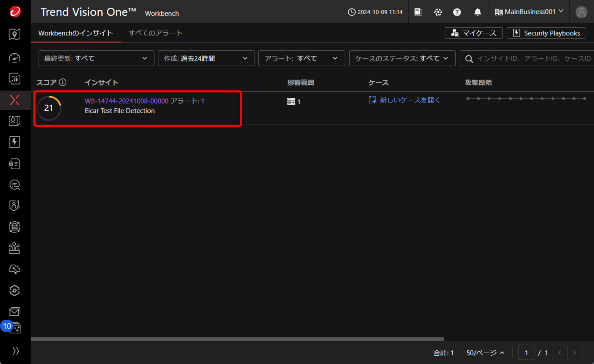Go to previous page arrow

[x=560, y=352]
